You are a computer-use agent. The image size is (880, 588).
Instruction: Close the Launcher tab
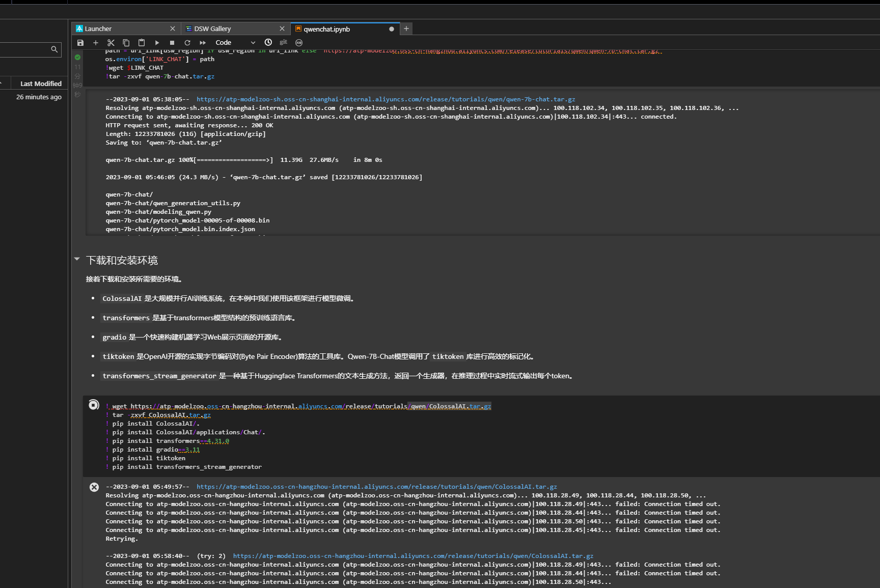pyautogui.click(x=173, y=29)
